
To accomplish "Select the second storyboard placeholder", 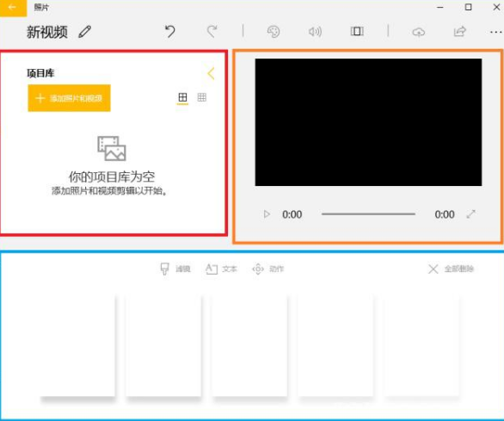I will (x=163, y=346).
